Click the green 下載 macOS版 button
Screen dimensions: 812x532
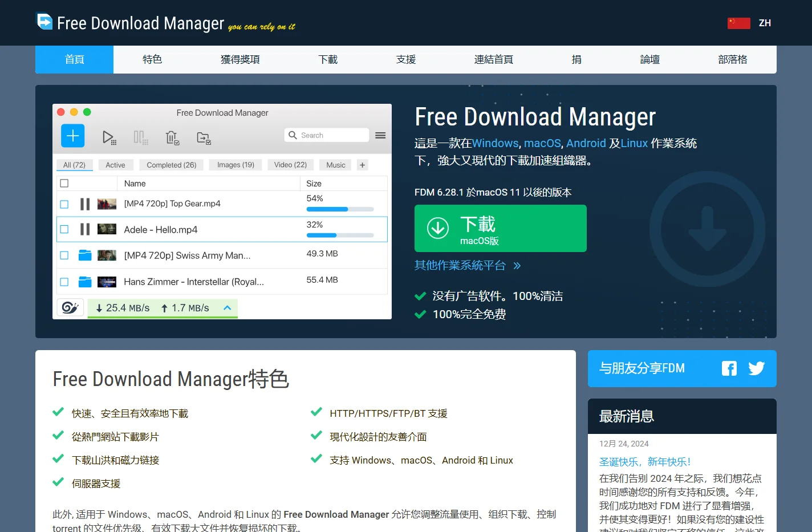pos(501,229)
